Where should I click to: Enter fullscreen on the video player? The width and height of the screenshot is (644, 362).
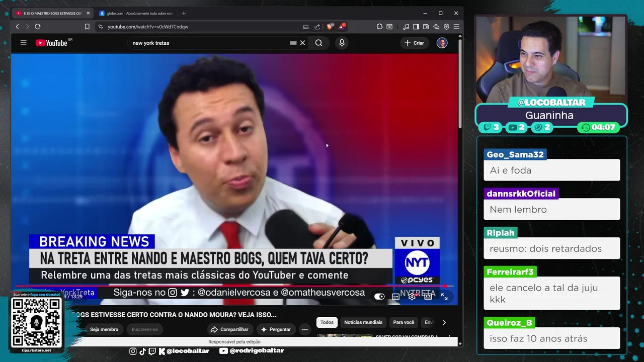444,297
